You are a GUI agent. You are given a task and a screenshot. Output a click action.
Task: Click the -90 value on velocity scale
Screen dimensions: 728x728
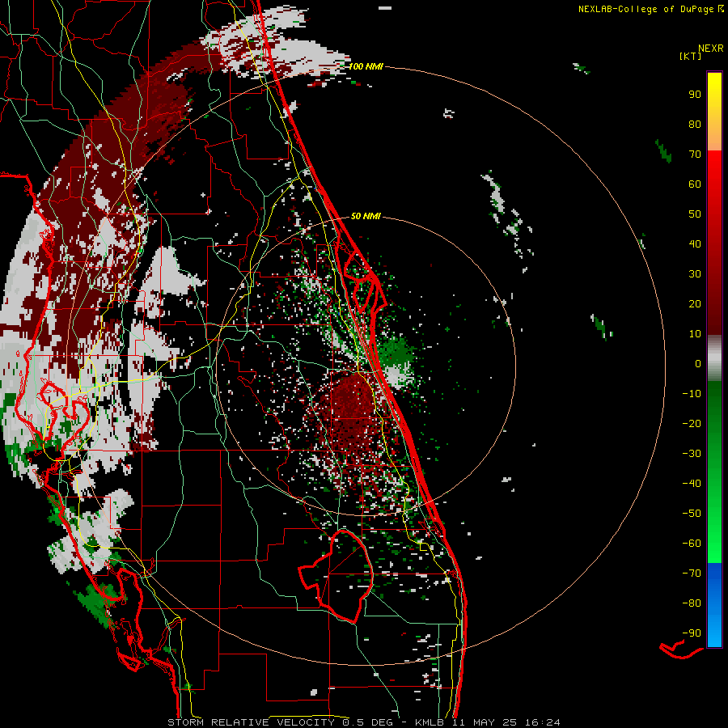click(x=692, y=633)
